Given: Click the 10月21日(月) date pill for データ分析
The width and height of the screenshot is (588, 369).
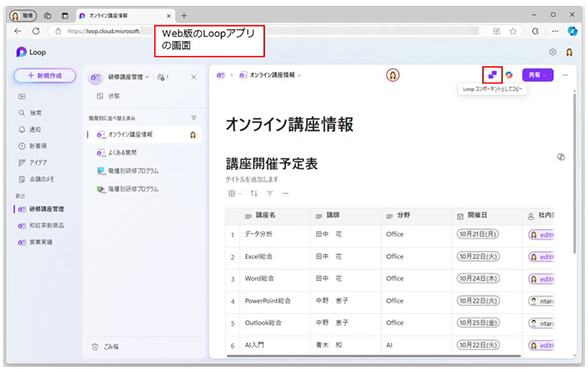Looking at the screenshot, I should (x=478, y=234).
